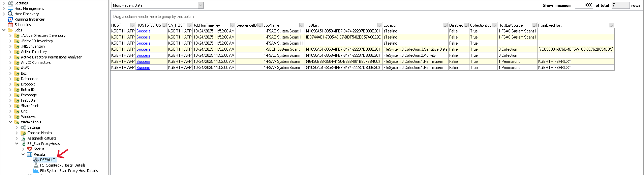
Task: Click the Host Management monitor icon
Action: [10, 8]
